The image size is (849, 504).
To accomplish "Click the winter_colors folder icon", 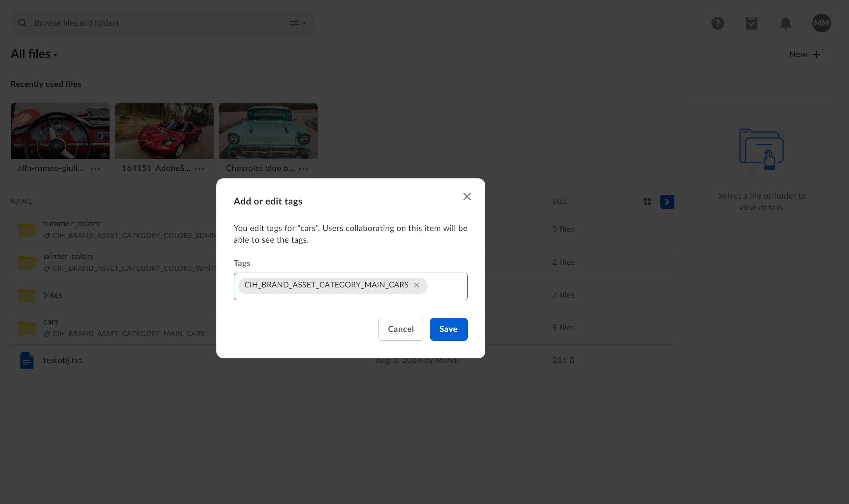I will pyautogui.click(x=27, y=263).
